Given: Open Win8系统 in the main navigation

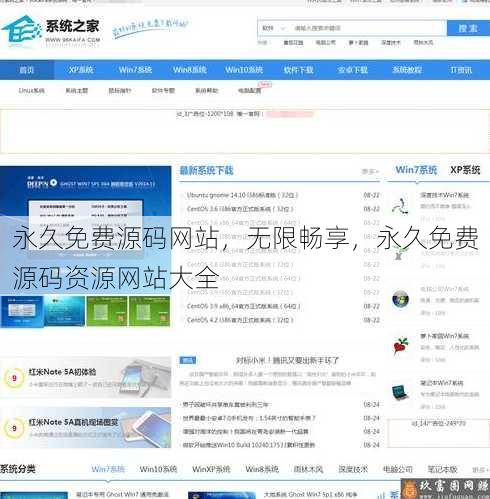Looking at the screenshot, I should tap(190, 70).
